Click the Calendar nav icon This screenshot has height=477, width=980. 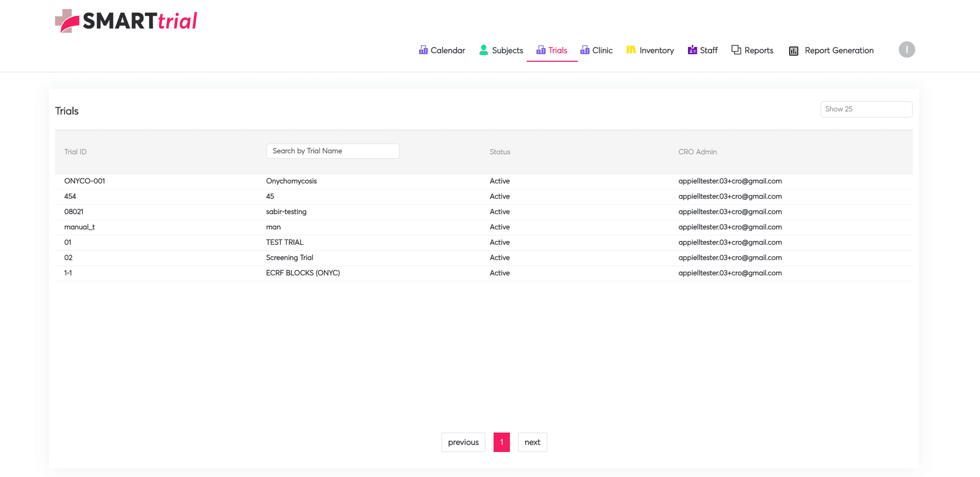pos(423,50)
